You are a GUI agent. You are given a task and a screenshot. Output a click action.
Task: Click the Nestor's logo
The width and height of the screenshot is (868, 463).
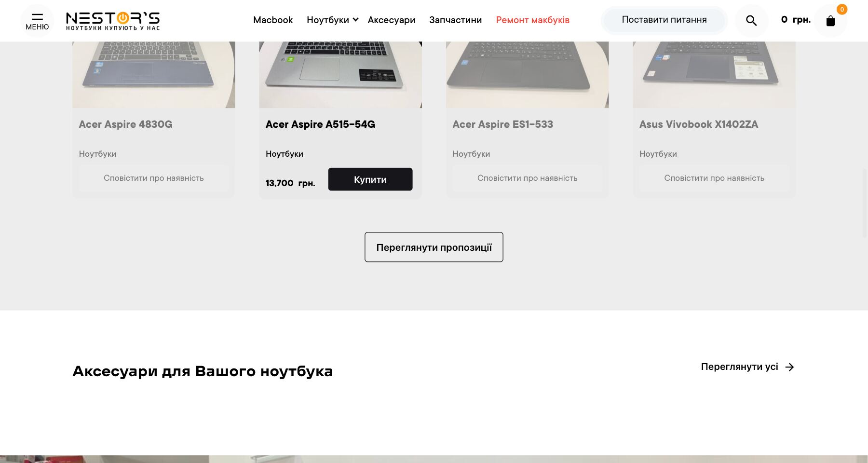[113, 21]
